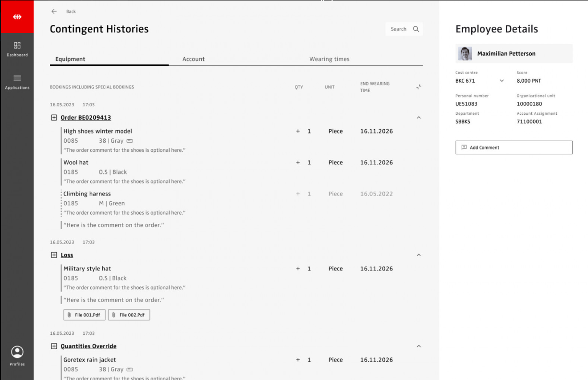Switch to the Wearing times tab
The height and width of the screenshot is (380, 588).
point(329,59)
